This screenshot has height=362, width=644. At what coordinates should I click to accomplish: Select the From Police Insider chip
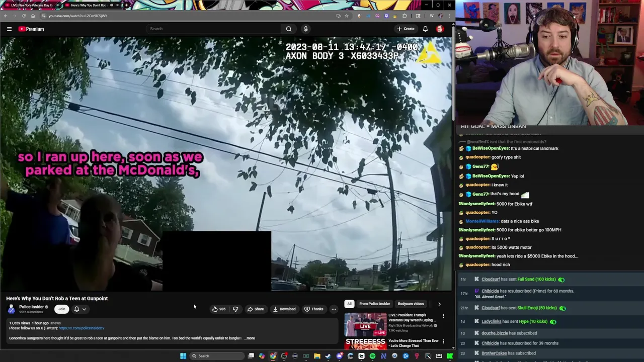pos(374,304)
